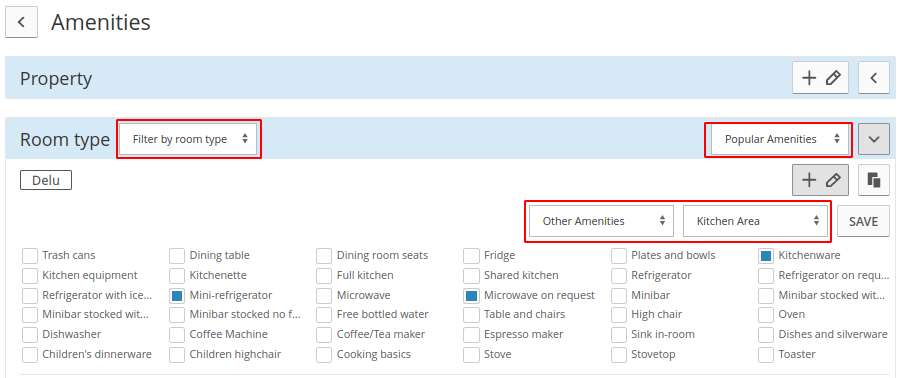Tick the Toaster checkbox
Viewport: 903px width, 378px height.
coord(765,355)
